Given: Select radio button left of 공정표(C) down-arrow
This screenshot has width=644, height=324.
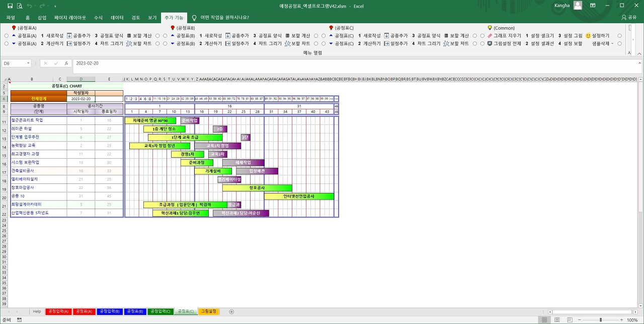Looking at the screenshot, I should pos(324,44).
